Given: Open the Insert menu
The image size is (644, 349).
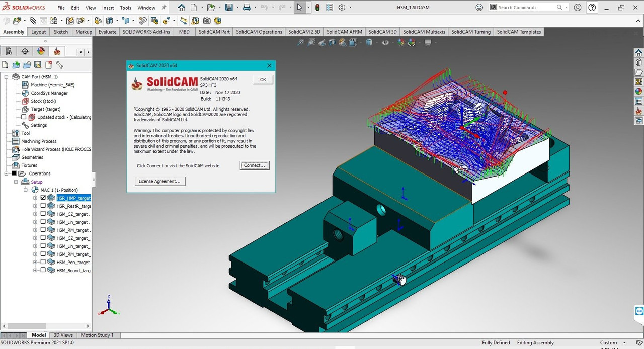Looking at the screenshot, I should [x=108, y=8].
